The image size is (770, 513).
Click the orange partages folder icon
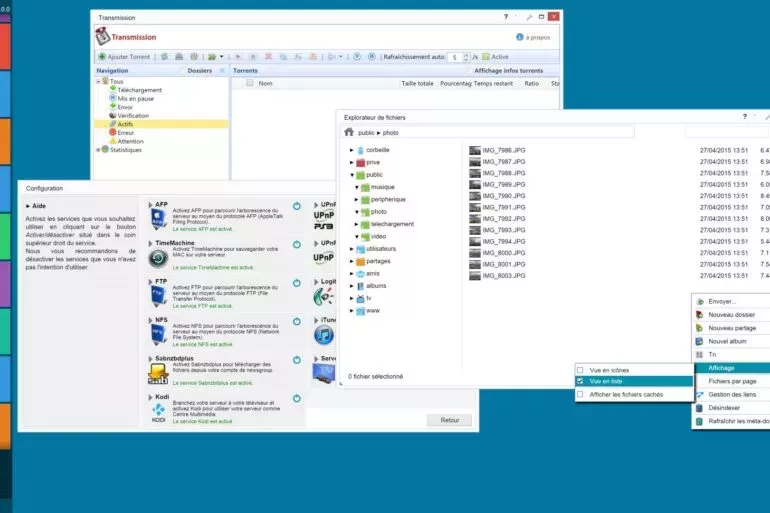point(360,262)
